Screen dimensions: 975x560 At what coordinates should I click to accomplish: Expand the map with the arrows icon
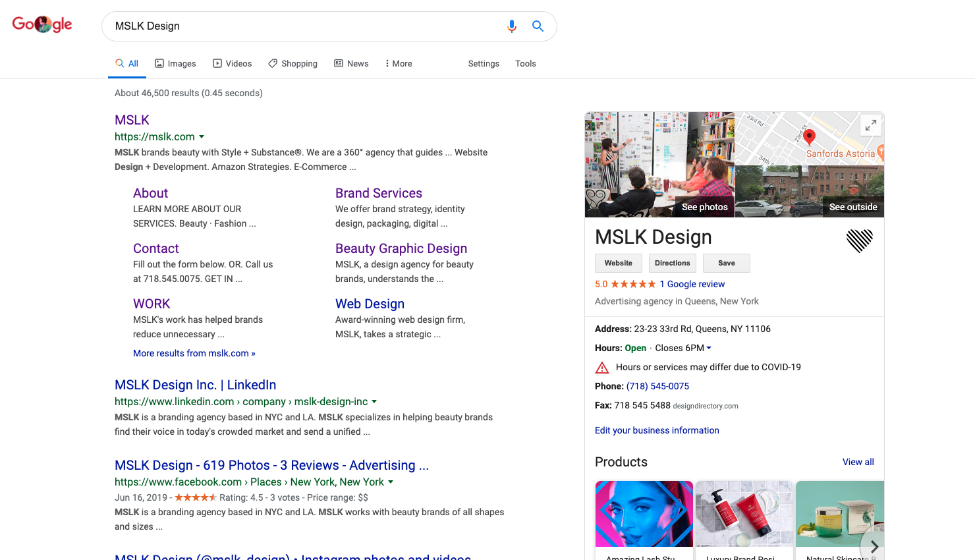pyautogui.click(x=871, y=125)
